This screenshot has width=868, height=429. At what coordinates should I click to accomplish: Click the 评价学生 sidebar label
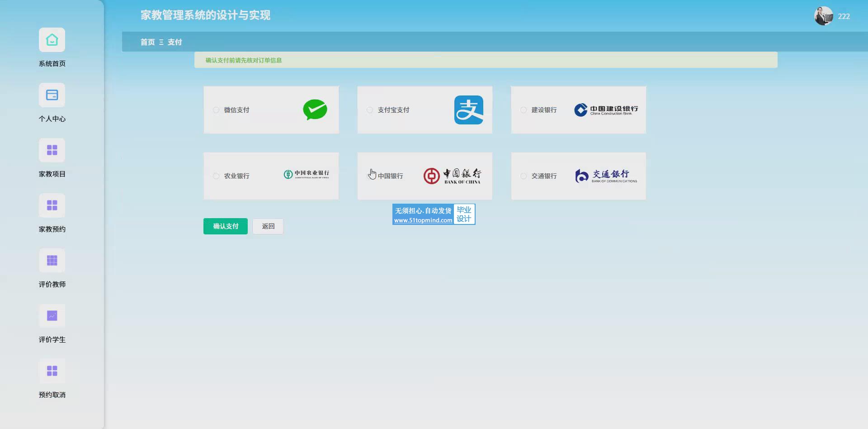click(52, 340)
